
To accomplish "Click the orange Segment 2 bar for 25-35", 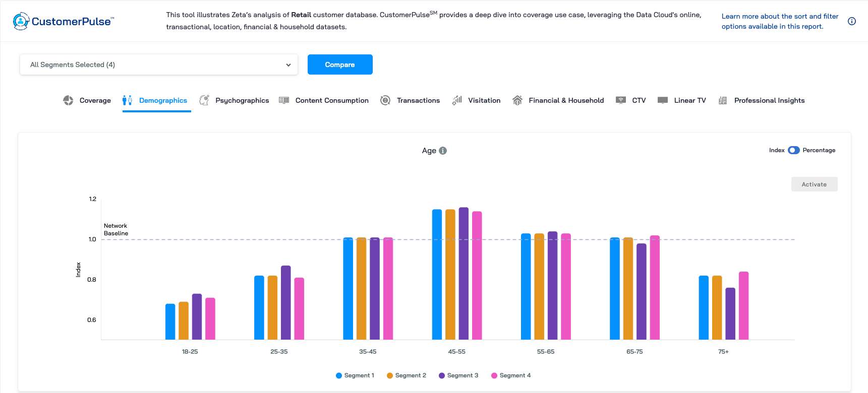I will (272, 307).
